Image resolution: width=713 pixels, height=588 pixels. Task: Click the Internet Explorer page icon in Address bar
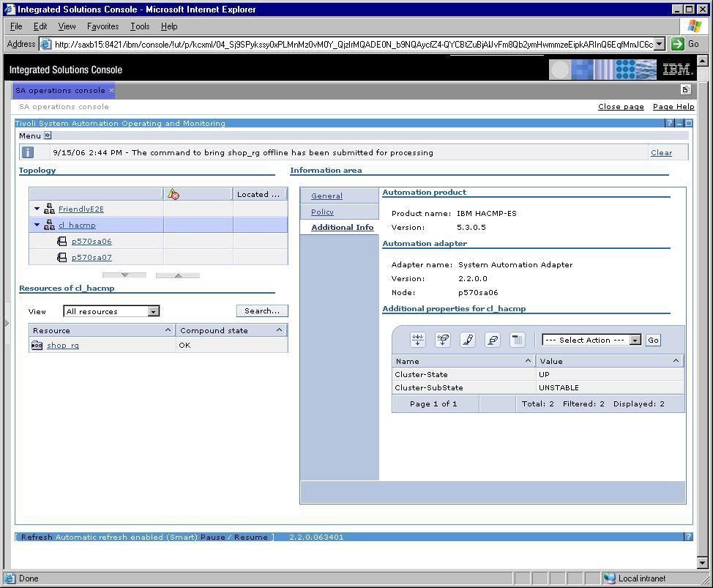pyautogui.click(x=45, y=44)
